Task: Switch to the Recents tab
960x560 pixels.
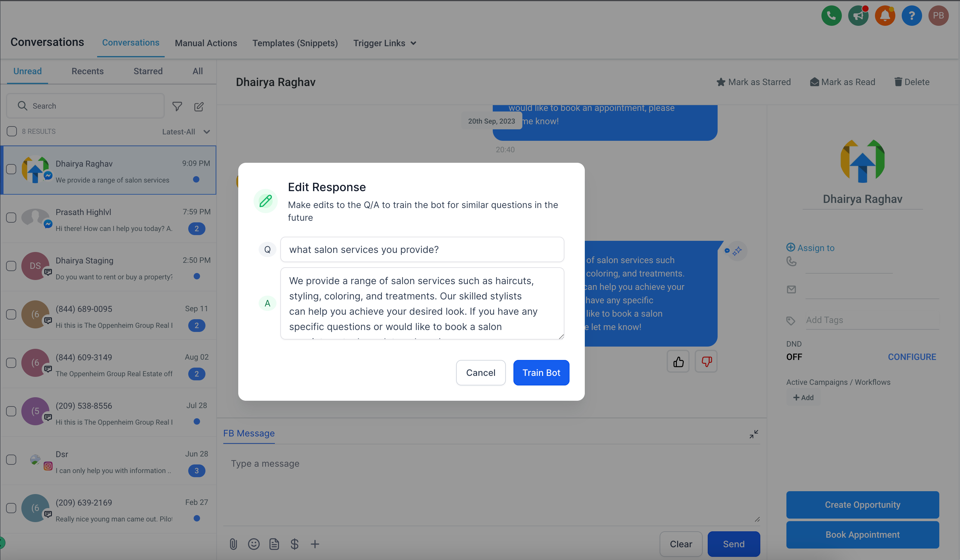Action: 87,71
